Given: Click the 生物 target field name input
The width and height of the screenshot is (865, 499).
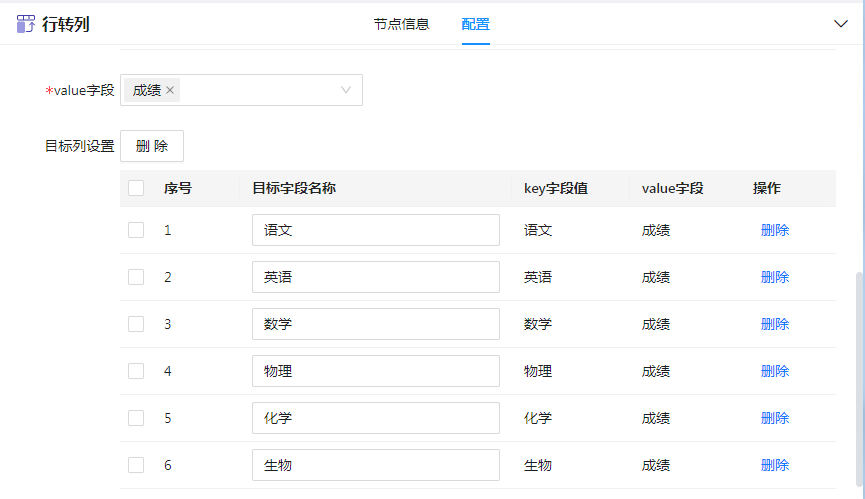Looking at the screenshot, I should pyautogui.click(x=375, y=465).
